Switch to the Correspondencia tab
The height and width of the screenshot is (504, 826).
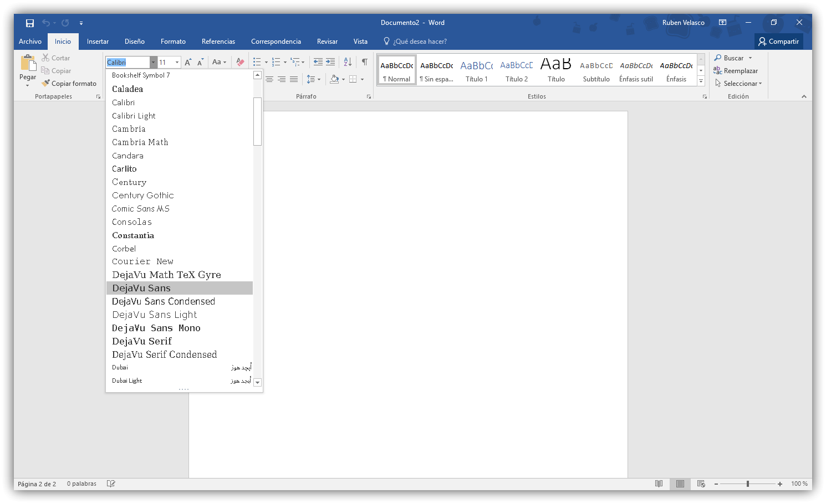coord(276,42)
